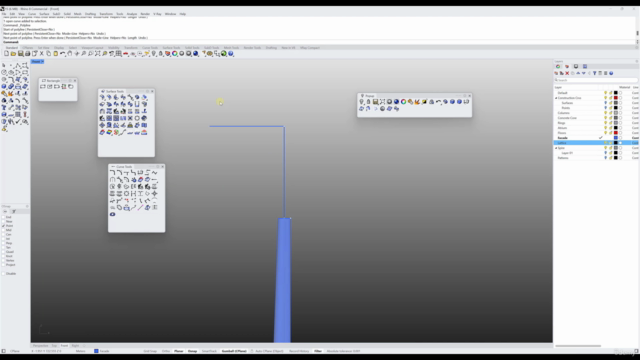Open the Analyze menu

[132, 14]
